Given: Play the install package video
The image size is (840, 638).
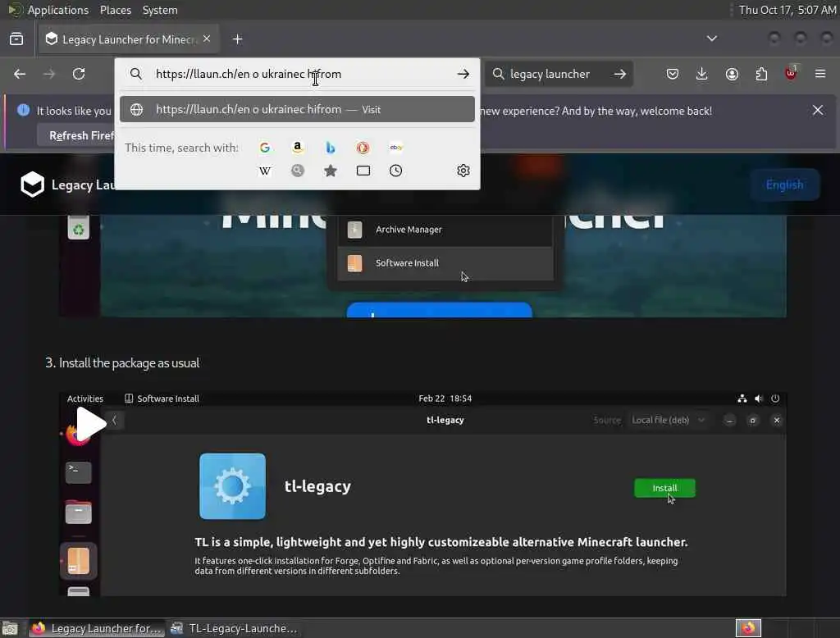Looking at the screenshot, I should [x=90, y=423].
